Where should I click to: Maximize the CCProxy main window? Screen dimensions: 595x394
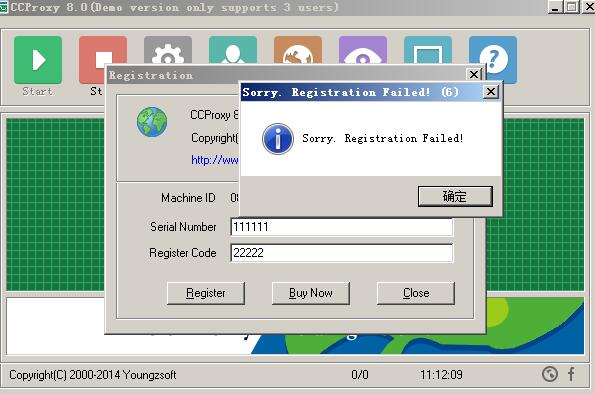click(571, 7)
